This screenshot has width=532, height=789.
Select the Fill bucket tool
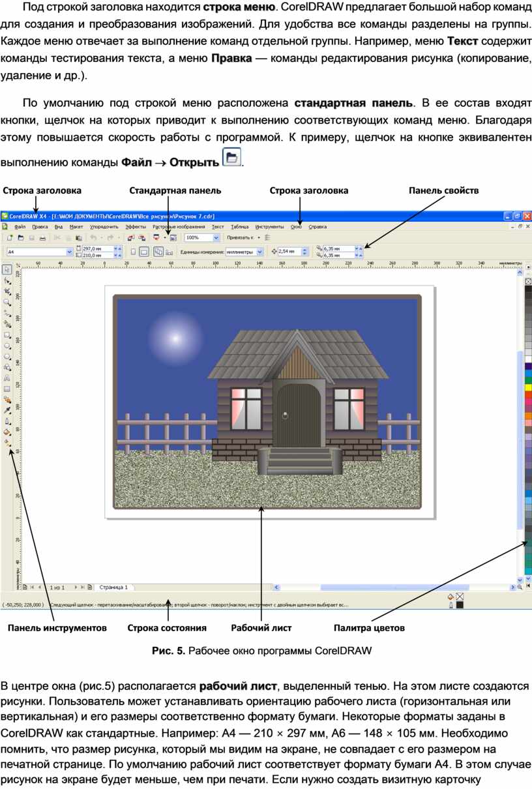coord(7,432)
